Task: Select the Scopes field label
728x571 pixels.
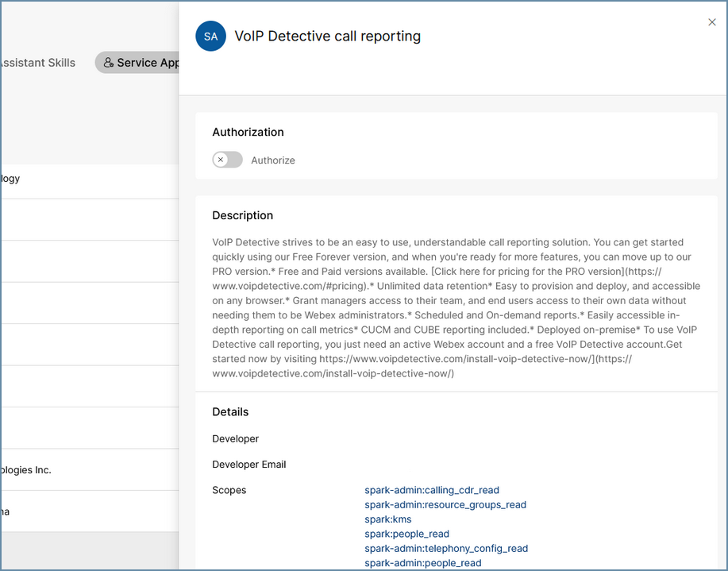Action: click(x=229, y=490)
